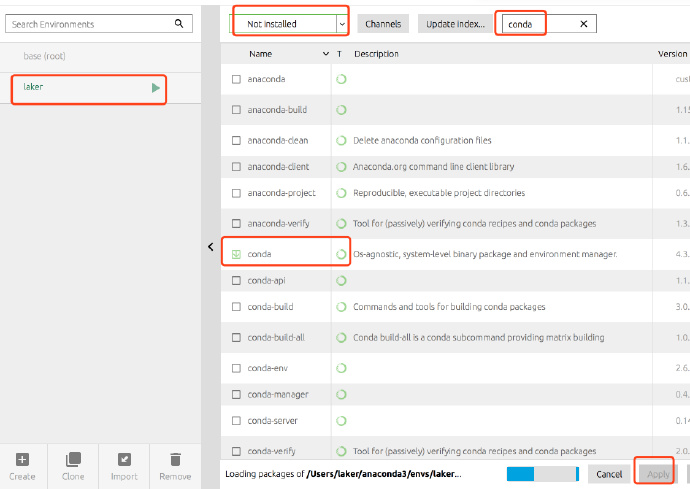Screen dimensions: 690x489
Task: Check the conda-server package checkbox
Action: tap(236, 421)
